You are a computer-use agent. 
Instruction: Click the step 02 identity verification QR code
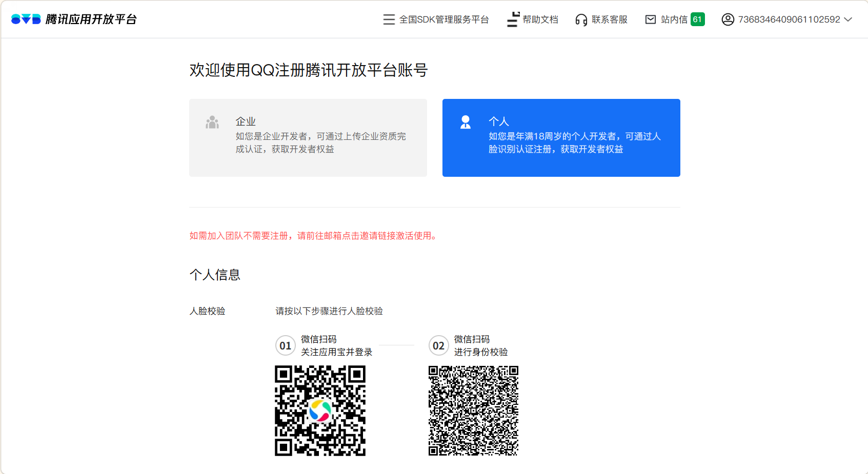click(x=473, y=410)
